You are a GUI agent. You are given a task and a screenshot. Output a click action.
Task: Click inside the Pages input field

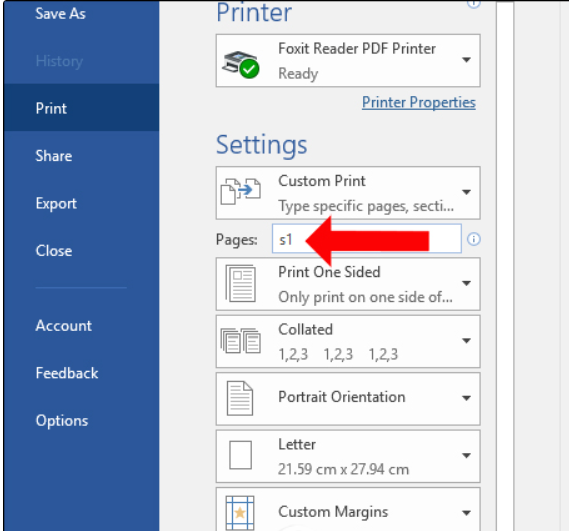pos(367,239)
